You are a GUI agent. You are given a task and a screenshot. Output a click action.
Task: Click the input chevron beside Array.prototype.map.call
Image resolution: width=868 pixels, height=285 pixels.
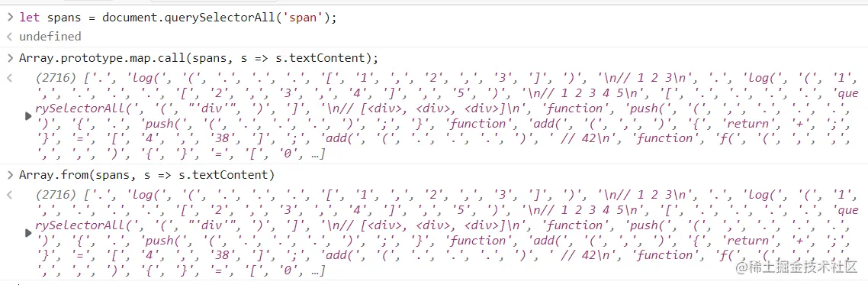10,57
